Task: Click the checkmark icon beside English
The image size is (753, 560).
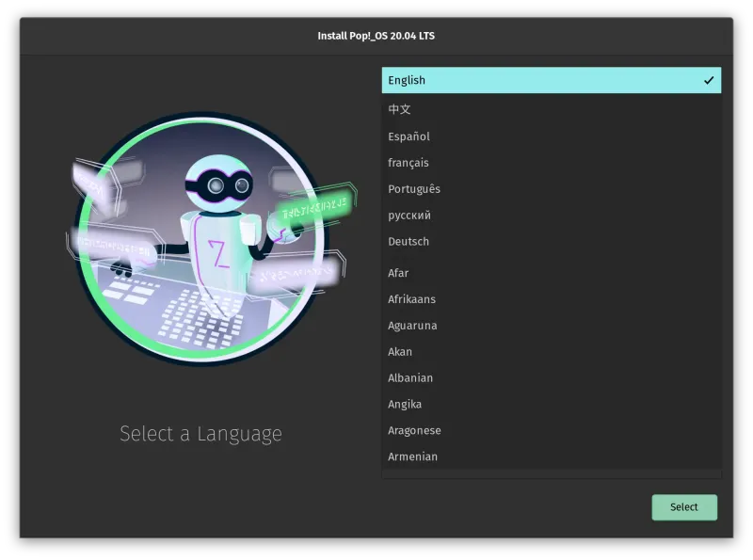Action: coord(709,80)
